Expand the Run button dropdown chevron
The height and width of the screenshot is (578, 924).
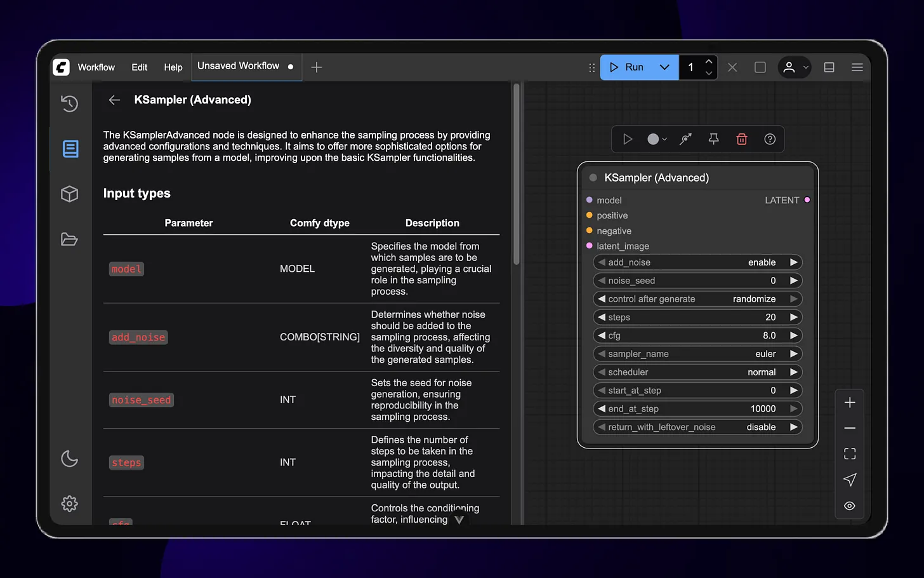pyautogui.click(x=664, y=67)
